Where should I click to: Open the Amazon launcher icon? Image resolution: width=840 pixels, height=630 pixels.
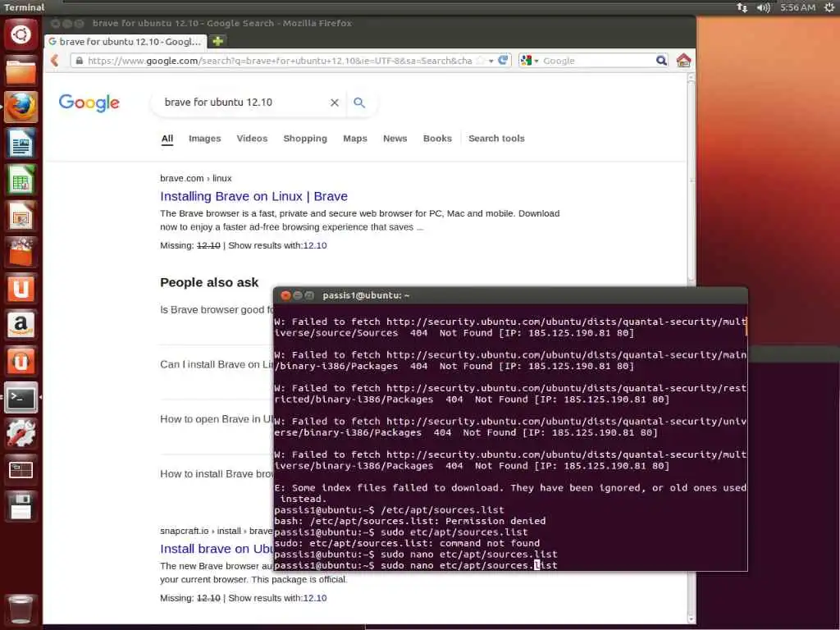pos(21,325)
